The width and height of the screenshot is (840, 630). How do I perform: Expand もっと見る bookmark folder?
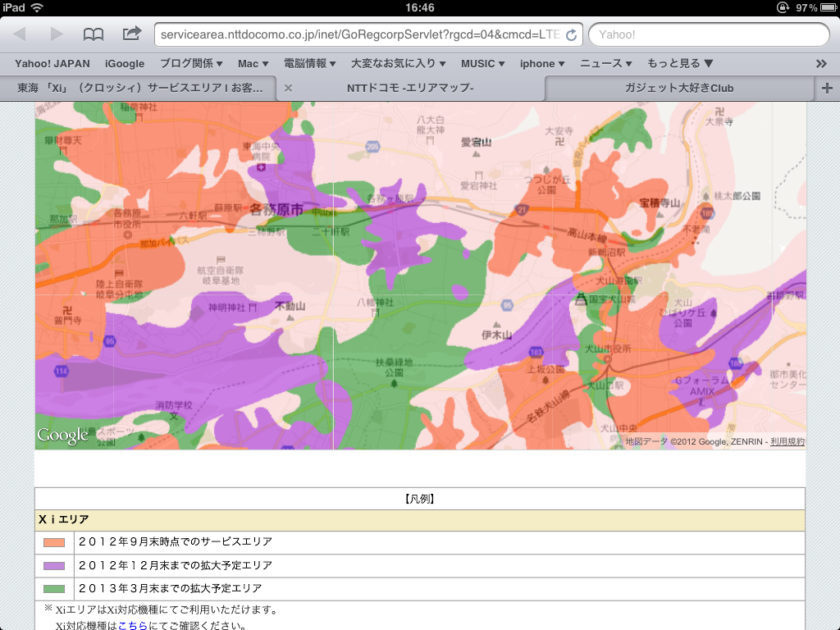[680, 64]
